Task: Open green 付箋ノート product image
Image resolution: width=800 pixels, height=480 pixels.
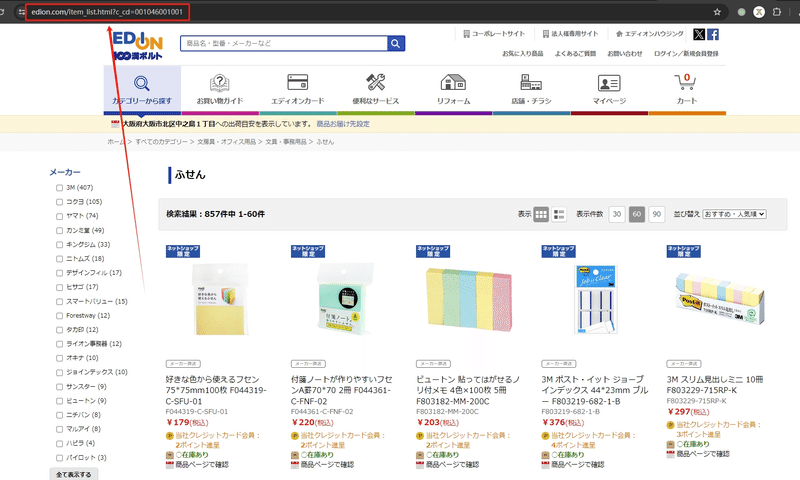Action: [346, 299]
